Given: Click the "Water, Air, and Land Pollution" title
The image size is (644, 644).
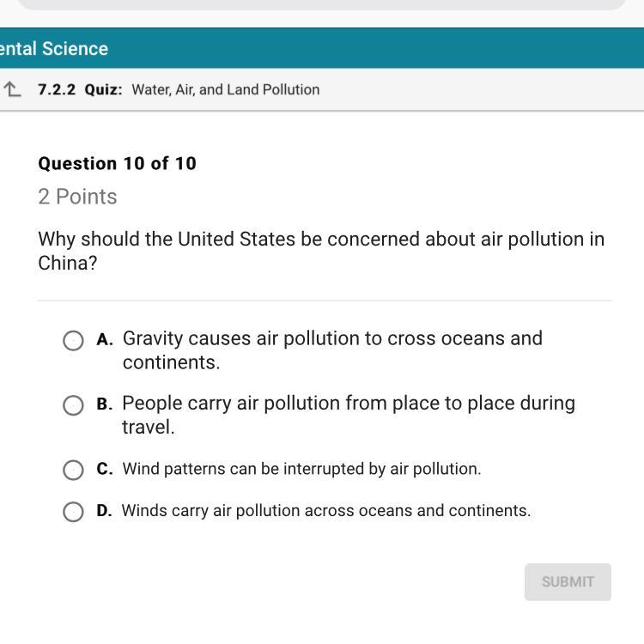Looking at the screenshot, I should click(225, 89).
